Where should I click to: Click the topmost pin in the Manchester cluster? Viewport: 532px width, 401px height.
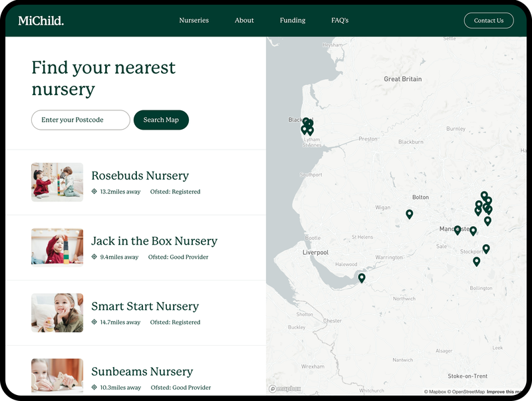pyautogui.click(x=484, y=196)
